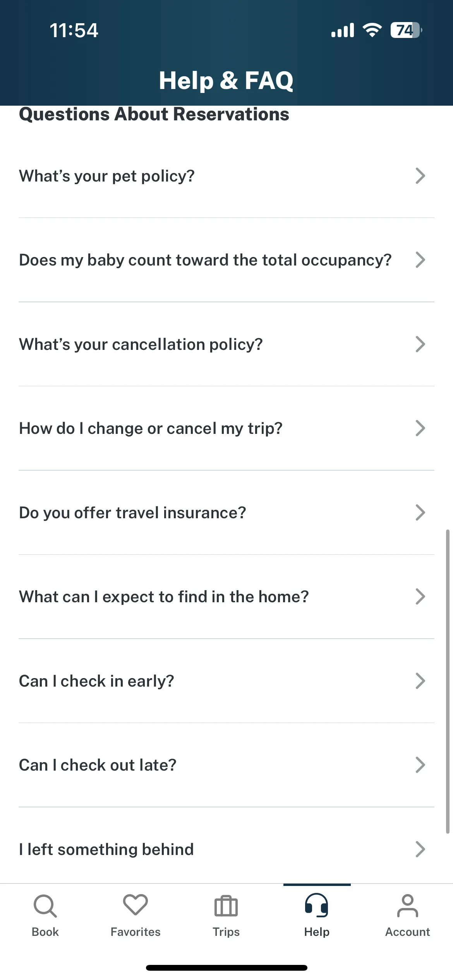Expand pet policy question chevron

(420, 176)
